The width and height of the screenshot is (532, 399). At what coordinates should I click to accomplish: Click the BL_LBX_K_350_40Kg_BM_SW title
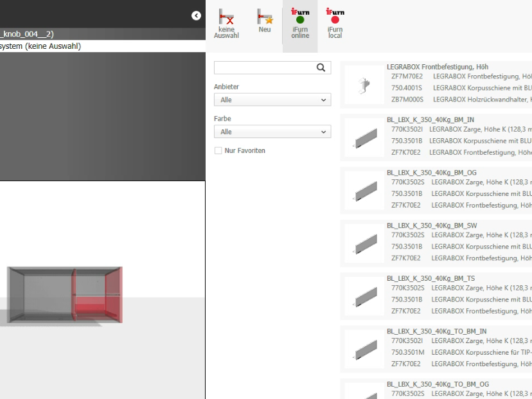point(432,226)
